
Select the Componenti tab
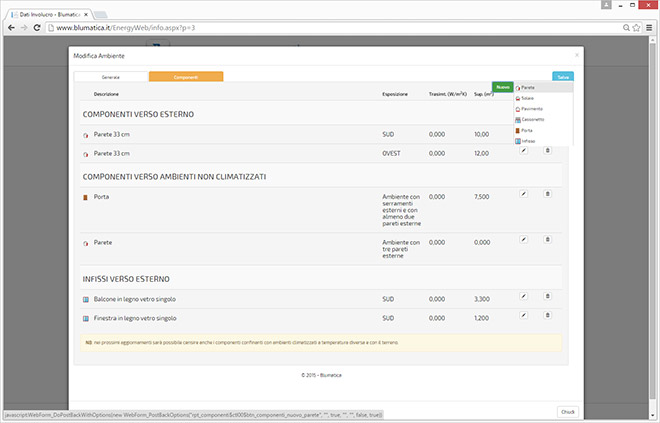[186, 77]
